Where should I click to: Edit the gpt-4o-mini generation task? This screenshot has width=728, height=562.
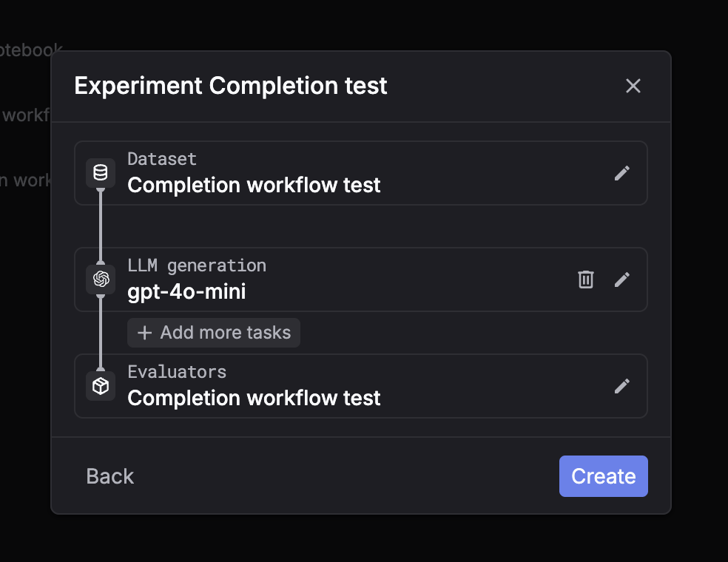pyautogui.click(x=622, y=280)
